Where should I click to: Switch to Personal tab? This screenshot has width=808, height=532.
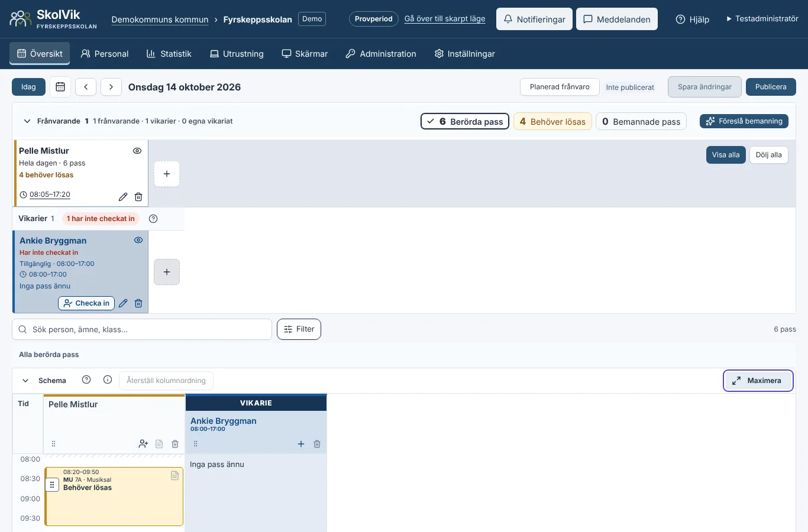click(x=105, y=54)
